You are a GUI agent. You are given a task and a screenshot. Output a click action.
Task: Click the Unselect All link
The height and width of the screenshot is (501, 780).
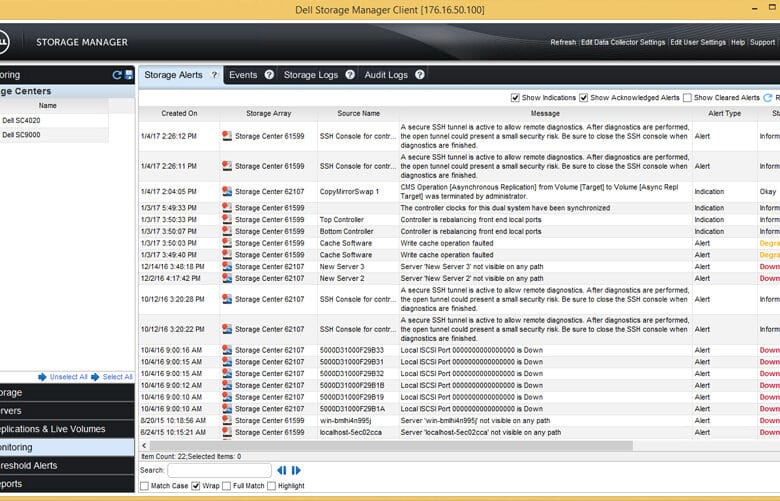[68, 377]
